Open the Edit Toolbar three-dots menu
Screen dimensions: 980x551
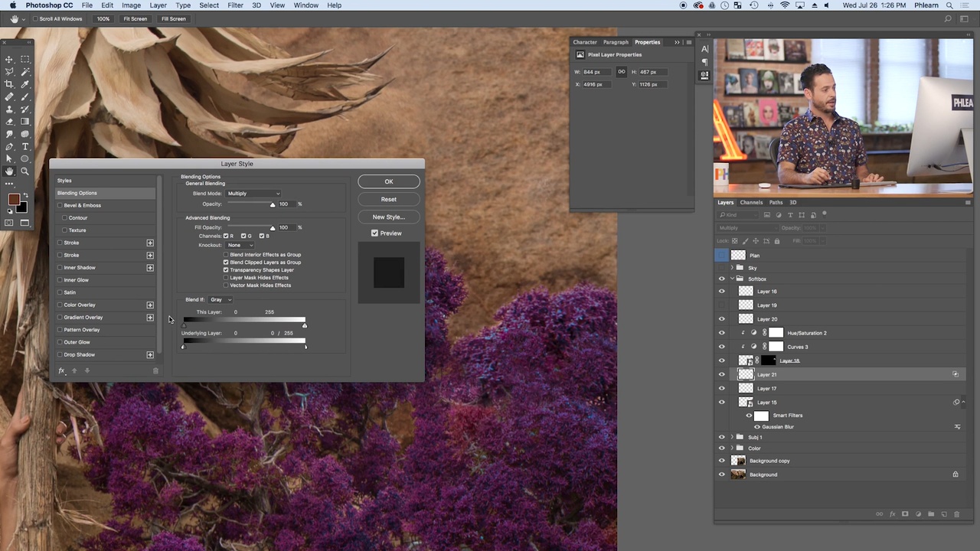(9, 184)
